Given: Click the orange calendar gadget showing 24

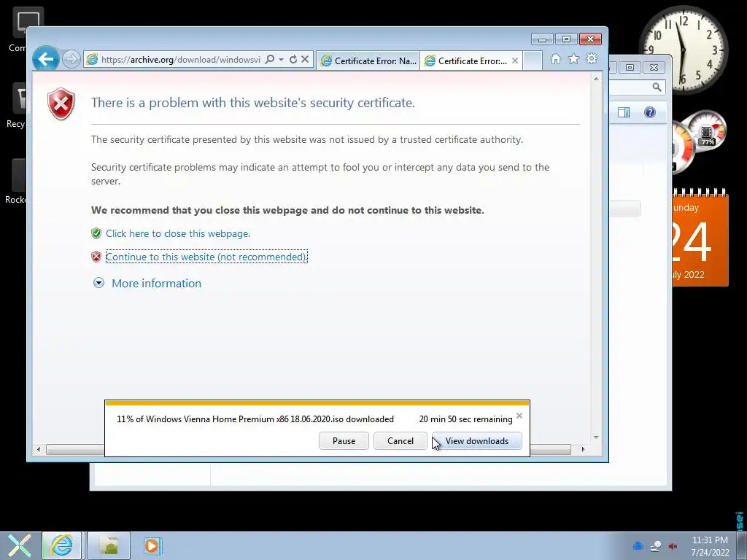Looking at the screenshot, I should tap(700, 238).
